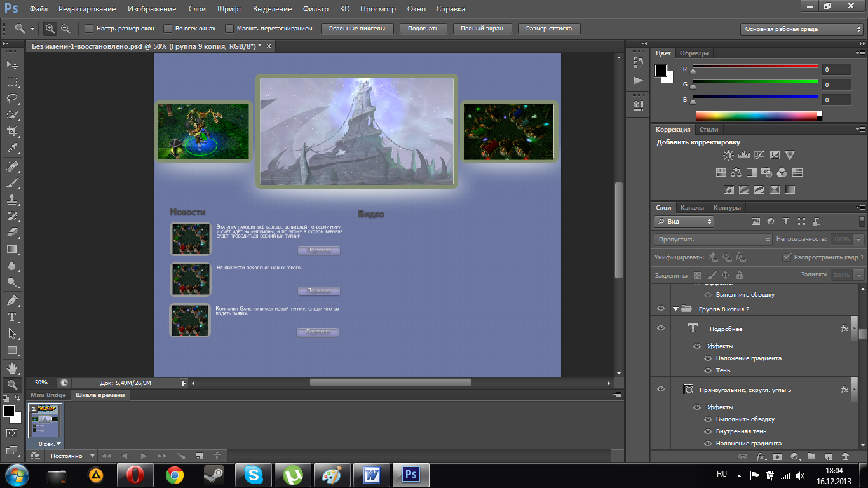The width and height of the screenshot is (868, 488).
Task: Enable 'Во всех окнах' checkbox
Action: coord(168,29)
